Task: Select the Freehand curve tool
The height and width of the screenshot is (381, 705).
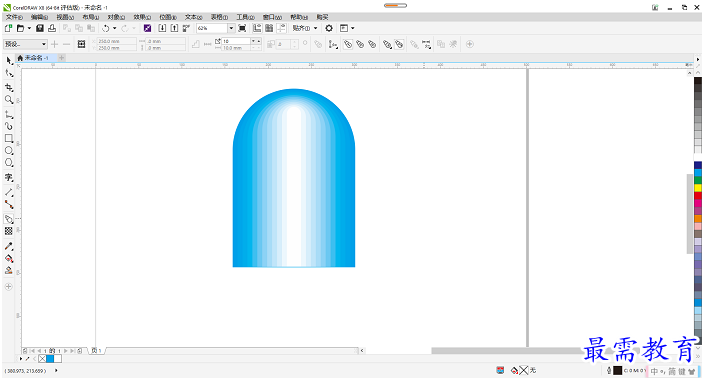Action: [9, 114]
